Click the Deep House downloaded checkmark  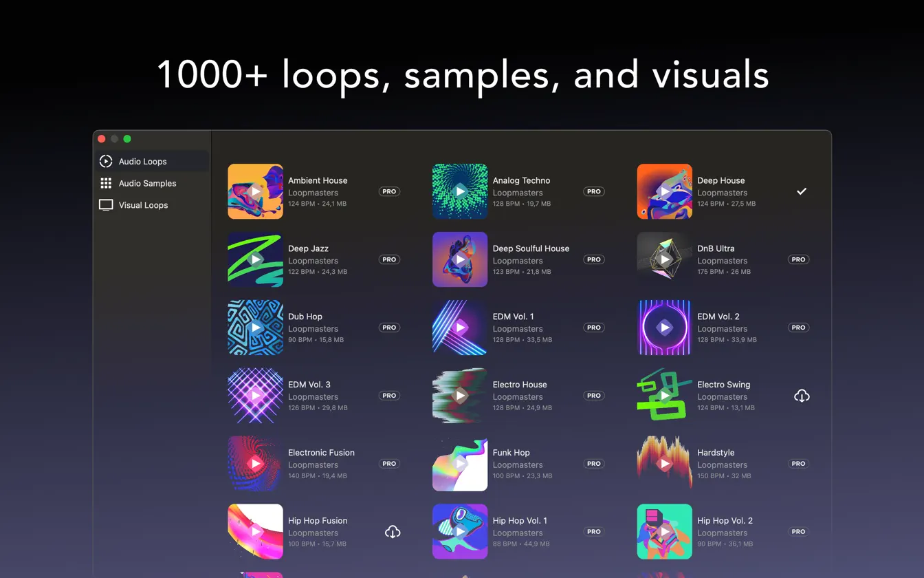(x=802, y=191)
